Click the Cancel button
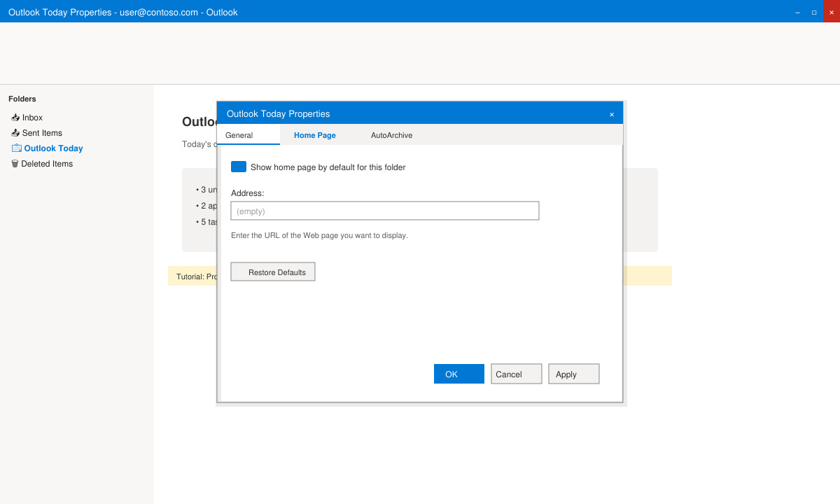This screenshot has width=840, height=504. pyautogui.click(x=517, y=374)
